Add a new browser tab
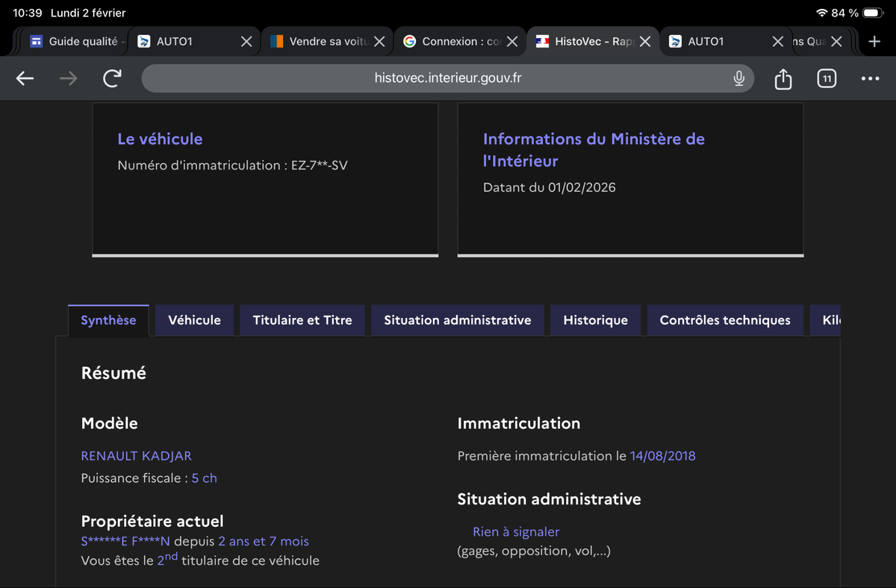The width and height of the screenshot is (896, 588). coord(874,42)
